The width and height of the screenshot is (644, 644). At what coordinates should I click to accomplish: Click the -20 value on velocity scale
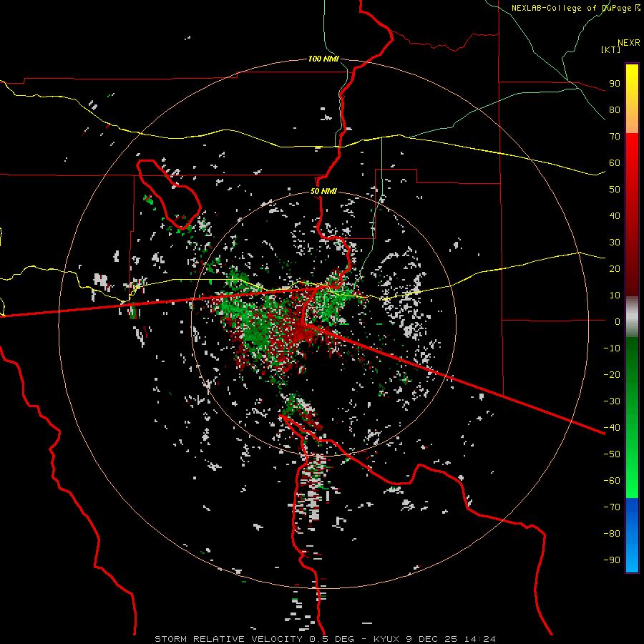(612, 374)
